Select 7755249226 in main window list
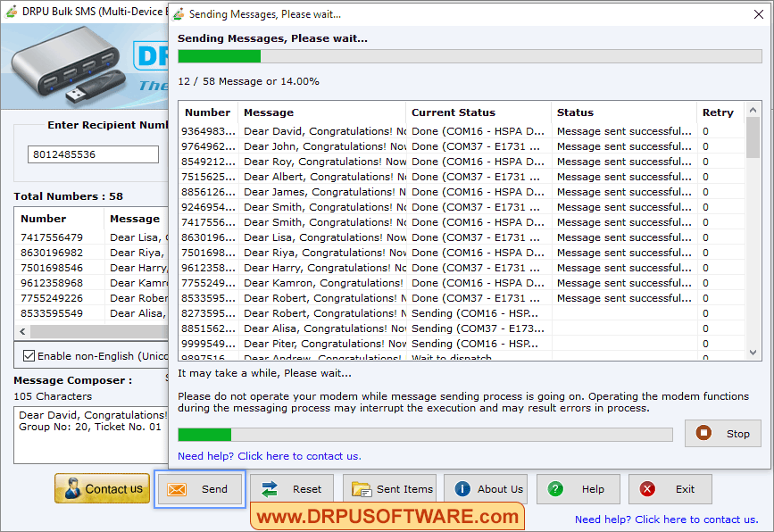Screen dimensions: 774x532 coord(92,298)
